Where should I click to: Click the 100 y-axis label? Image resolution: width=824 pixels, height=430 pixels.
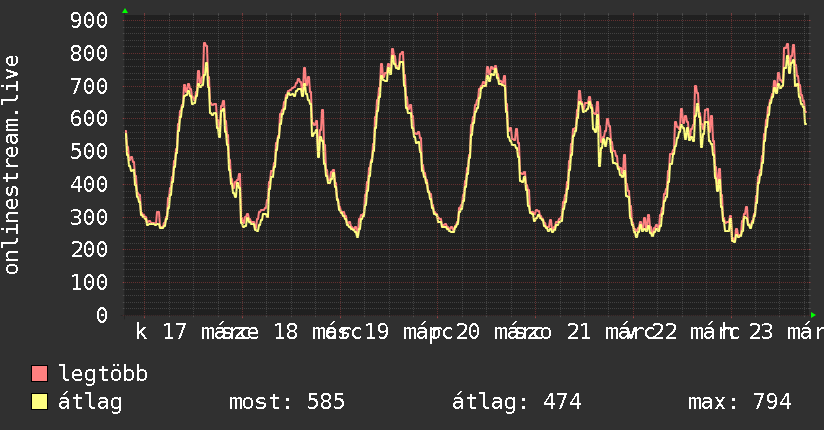(x=89, y=282)
